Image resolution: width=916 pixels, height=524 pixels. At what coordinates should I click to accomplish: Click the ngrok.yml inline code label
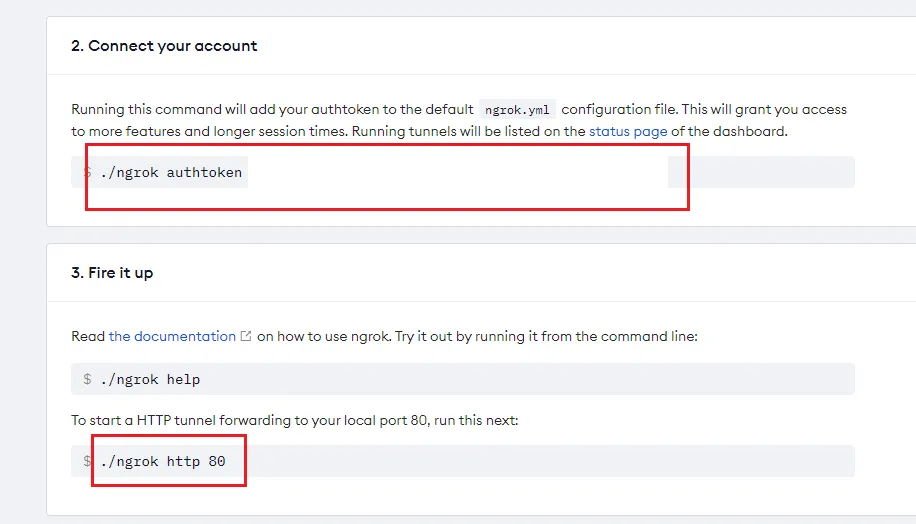[x=517, y=110]
